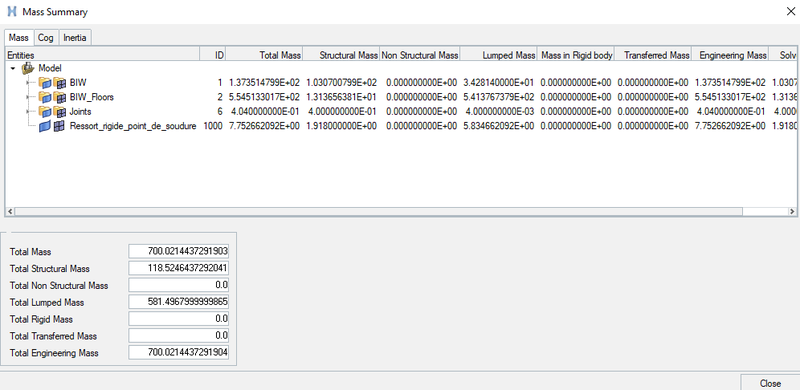Sort by Lumped Mass column header
Viewport: 800px width, 390px height.
pyautogui.click(x=499, y=55)
